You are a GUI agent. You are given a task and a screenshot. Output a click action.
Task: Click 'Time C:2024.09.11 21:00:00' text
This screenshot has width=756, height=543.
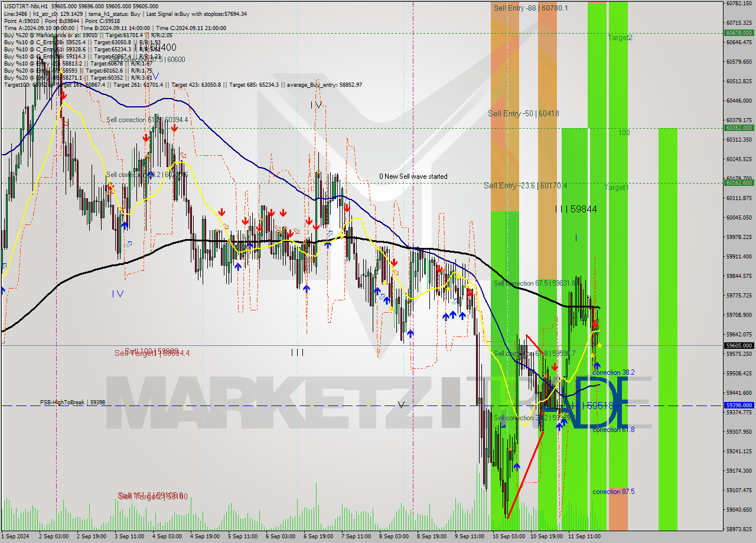pyautogui.click(x=193, y=28)
